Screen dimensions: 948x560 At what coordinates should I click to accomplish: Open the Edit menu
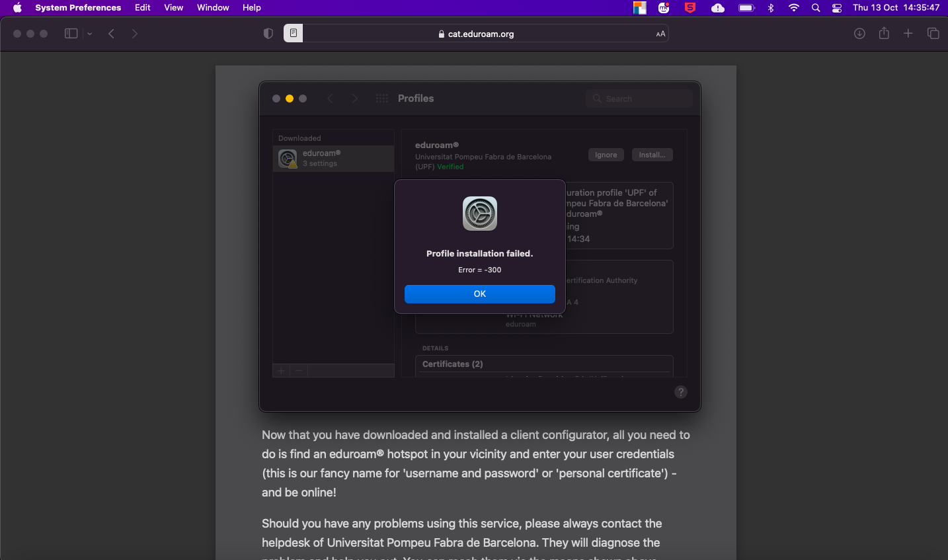coord(143,8)
